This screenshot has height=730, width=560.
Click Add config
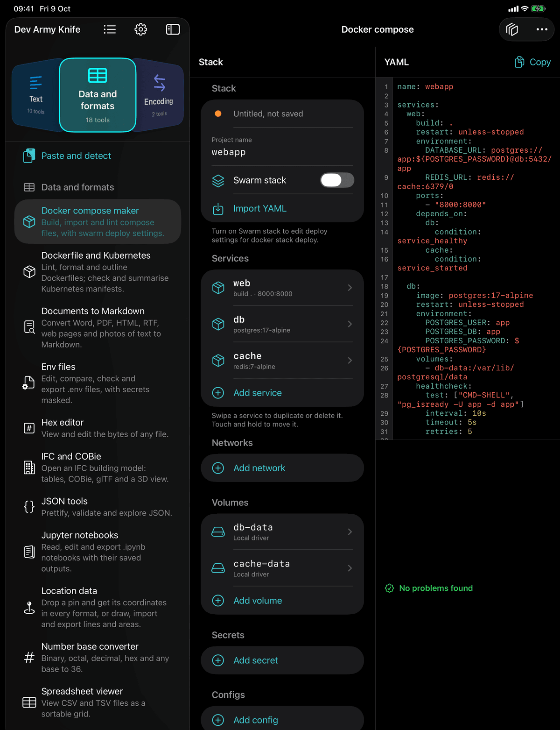tap(256, 720)
